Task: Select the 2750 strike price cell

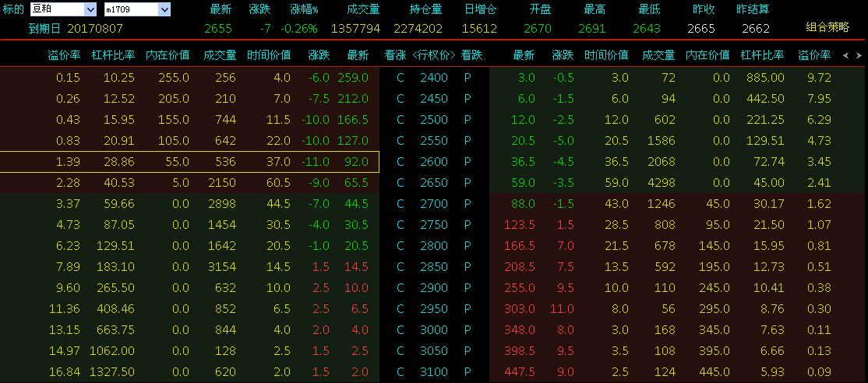Action: click(x=434, y=225)
